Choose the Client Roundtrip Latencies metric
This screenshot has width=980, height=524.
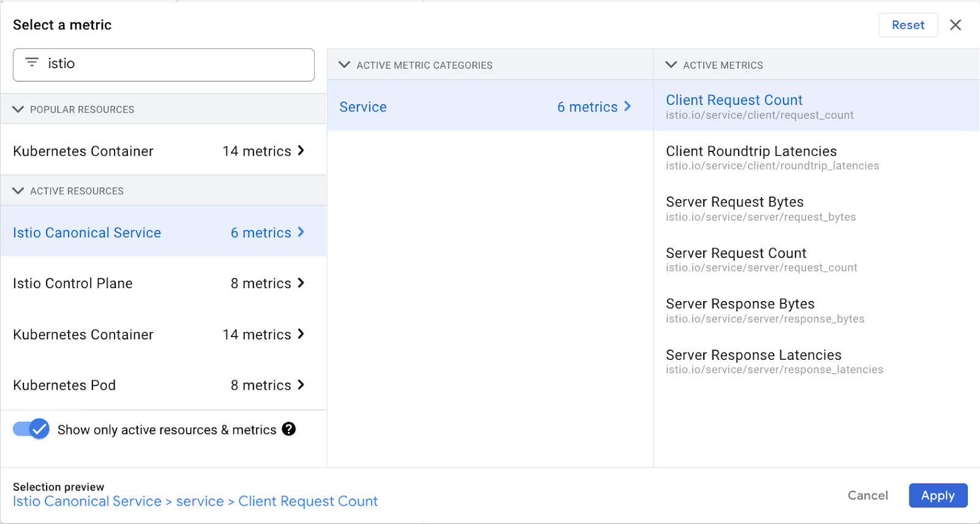click(816, 158)
